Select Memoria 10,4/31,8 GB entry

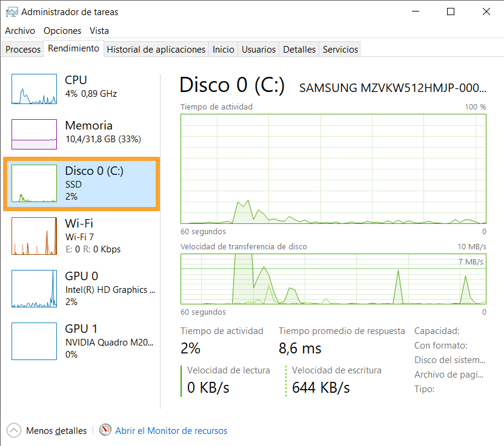tap(103, 133)
